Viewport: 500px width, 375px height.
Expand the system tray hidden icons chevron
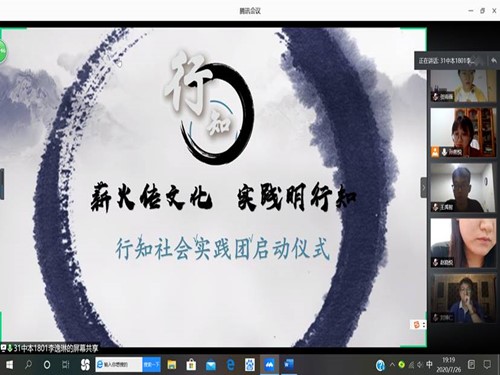392,365
